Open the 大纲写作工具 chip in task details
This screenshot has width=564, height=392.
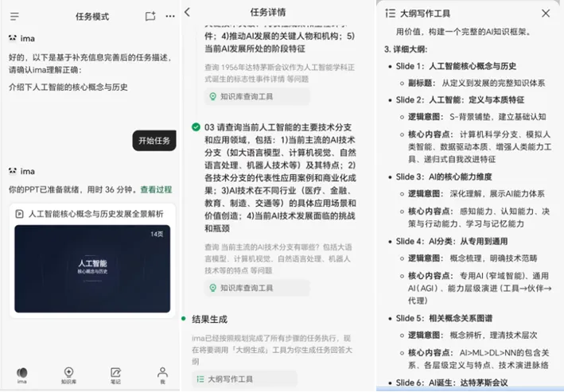point(244,379)
